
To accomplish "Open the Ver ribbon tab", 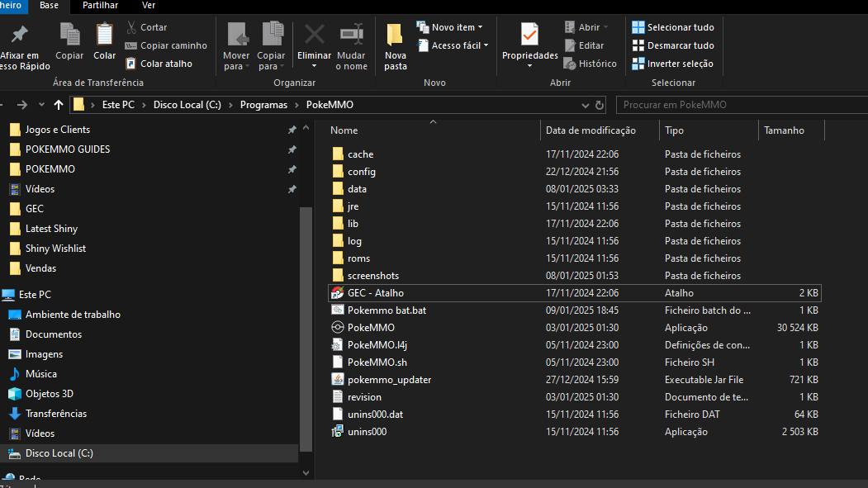I will 149,6.
